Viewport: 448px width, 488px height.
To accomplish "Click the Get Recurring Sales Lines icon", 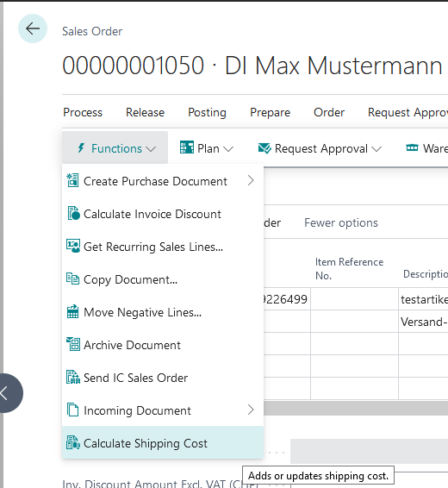I will coord(73,246).
